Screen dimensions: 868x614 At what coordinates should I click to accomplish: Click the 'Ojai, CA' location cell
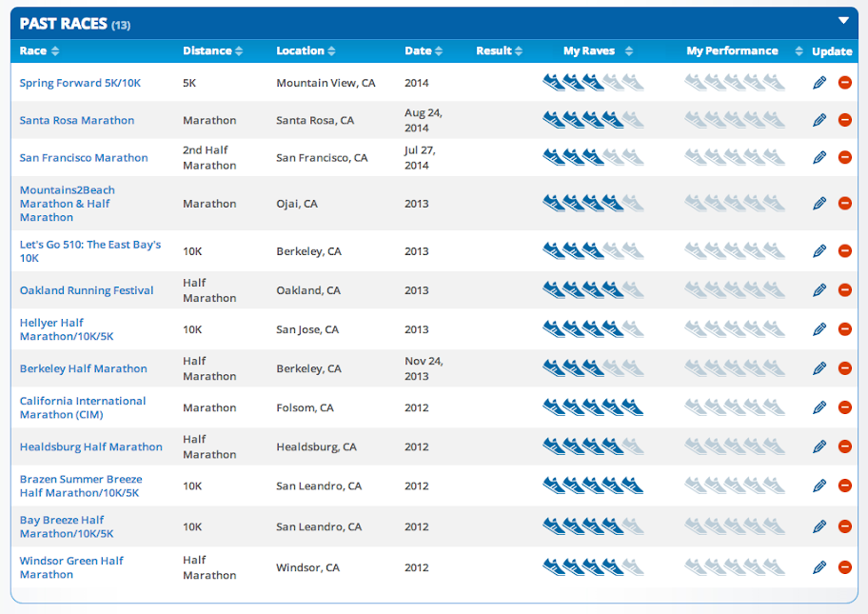(297, 204)
